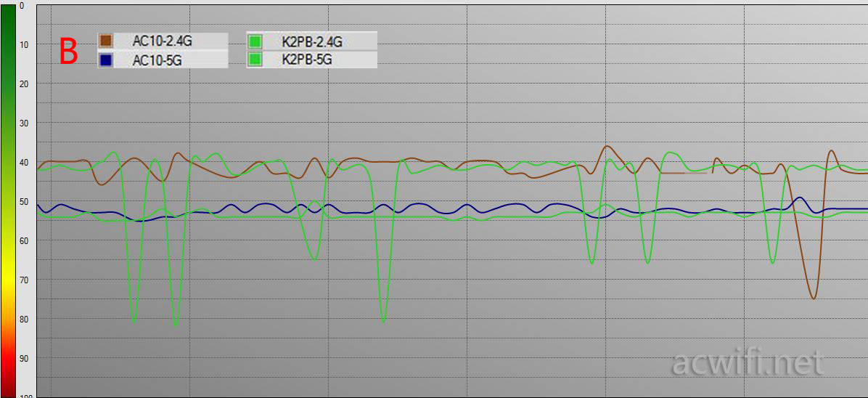
Task: Click the 60 value on signal scale
Action: coord(24,240)
